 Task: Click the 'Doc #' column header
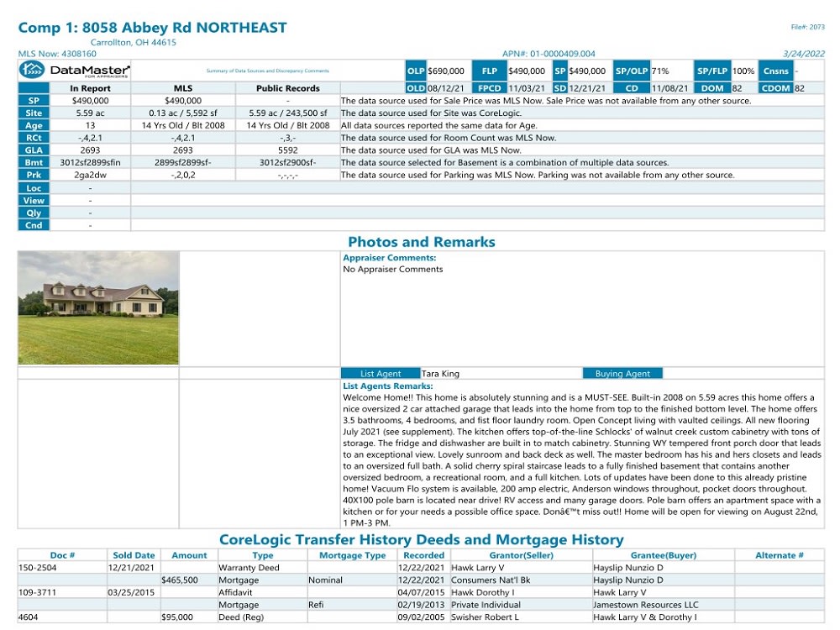pyautogui.click(x=62, y=555)
